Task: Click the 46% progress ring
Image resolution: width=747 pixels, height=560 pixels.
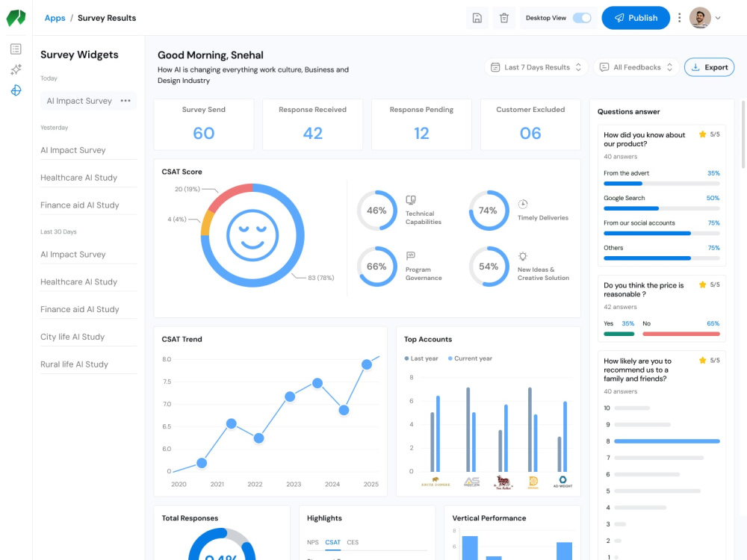Action: point(376,211)
